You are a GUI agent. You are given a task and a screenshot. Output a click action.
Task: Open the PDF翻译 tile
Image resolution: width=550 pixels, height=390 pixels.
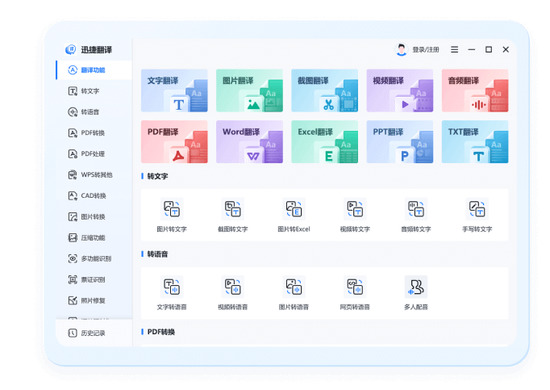click(x=174, y=142)
